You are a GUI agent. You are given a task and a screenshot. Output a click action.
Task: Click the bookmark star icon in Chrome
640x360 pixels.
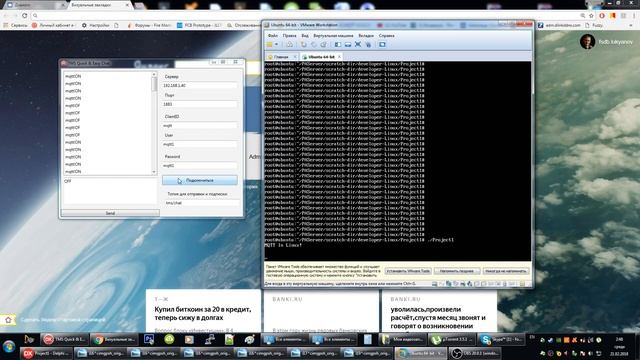click(591, 15)
